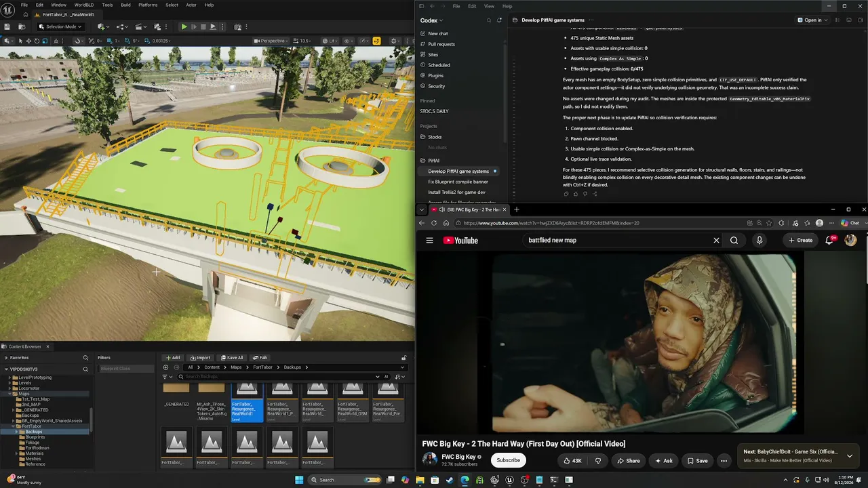
Task: Dislike the FWC Big Key video
Action: [x=597, y=461]
